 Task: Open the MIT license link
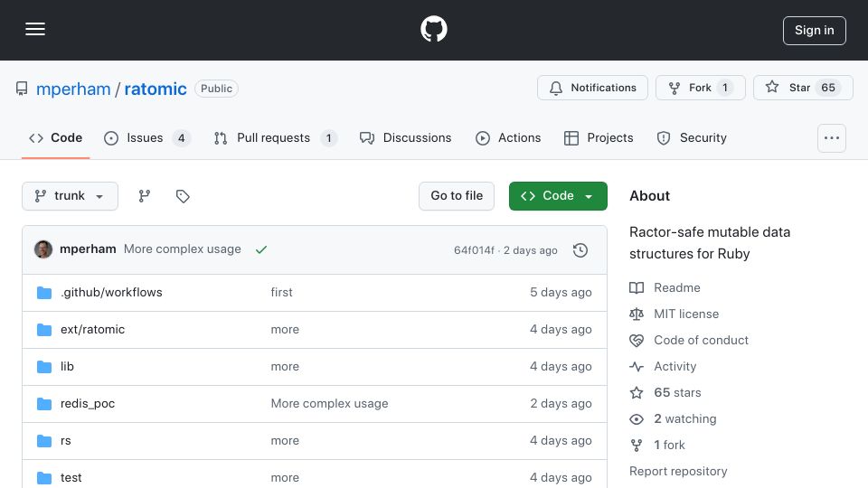686,314
